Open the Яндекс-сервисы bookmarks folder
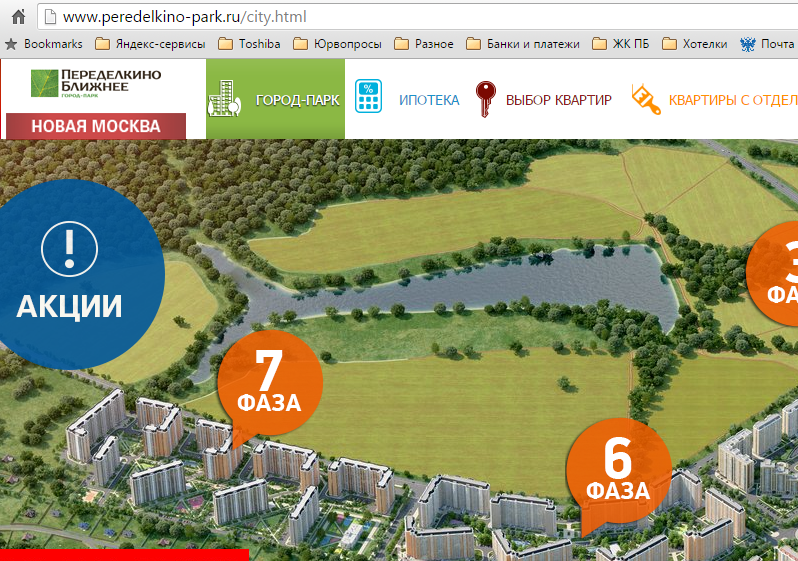Viewport: 798px width, 561px height. coord(151,44)
